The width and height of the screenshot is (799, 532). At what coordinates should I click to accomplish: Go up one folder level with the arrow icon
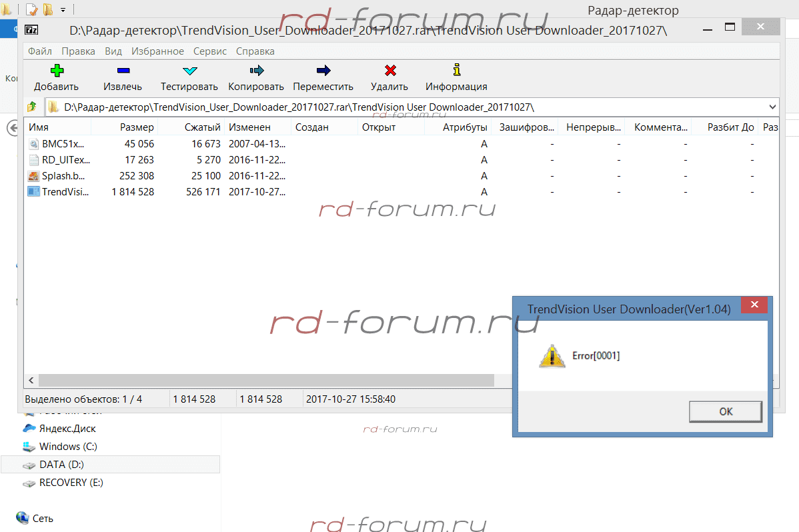click(x=32, y=107)
